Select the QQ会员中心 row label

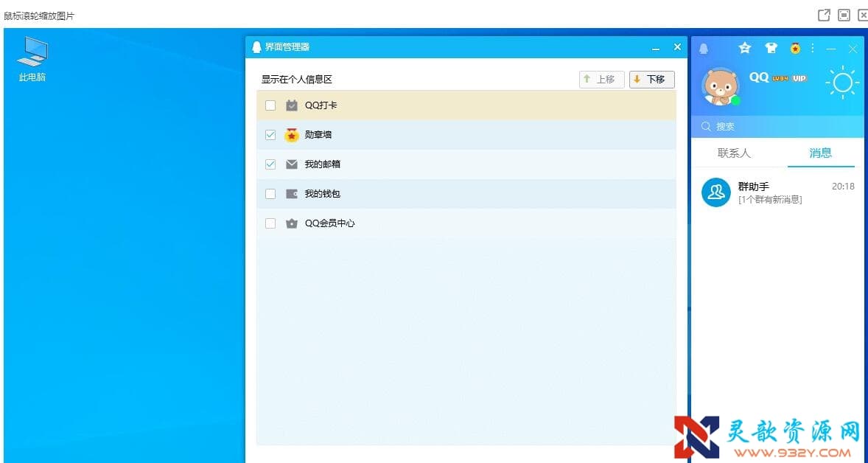click(330, 223)
